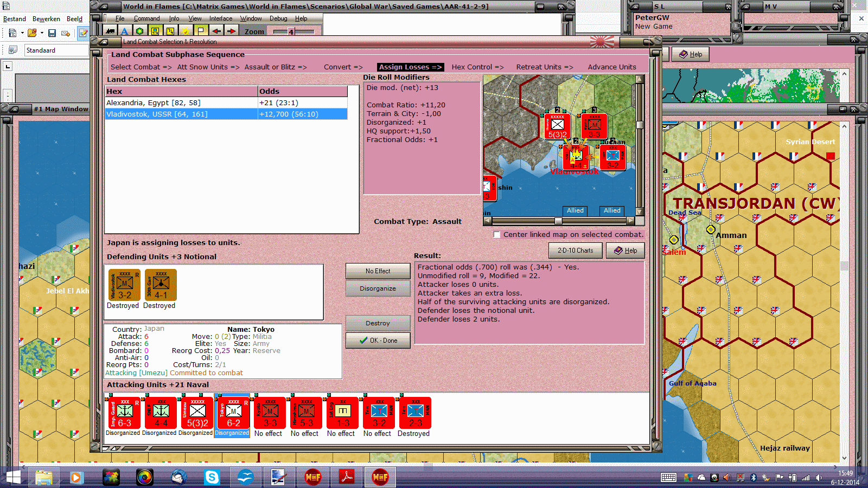Image resolution: width=868 pixels, height=488 pixels.
Task: Select the SNLF 4-4 marine attacking unit
Action: click(161, 413)
